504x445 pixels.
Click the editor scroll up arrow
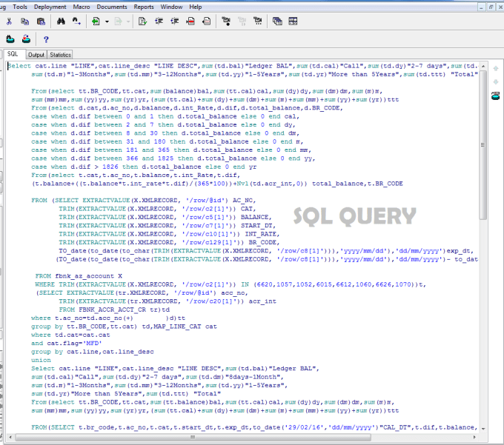483,66
